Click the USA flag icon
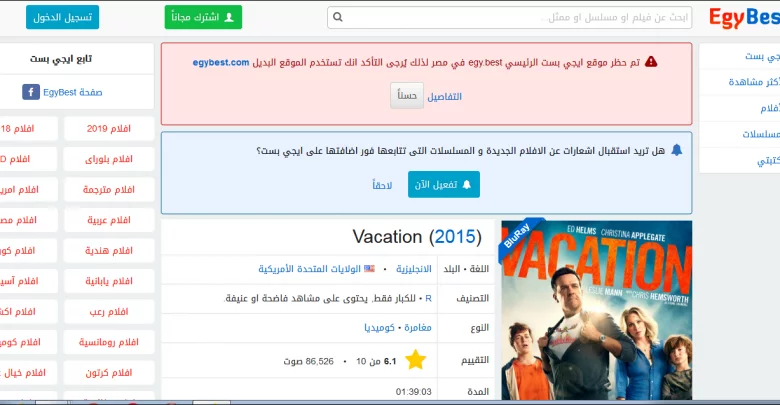This screenshot has height=405, width=780. click(x=369, y=269)
